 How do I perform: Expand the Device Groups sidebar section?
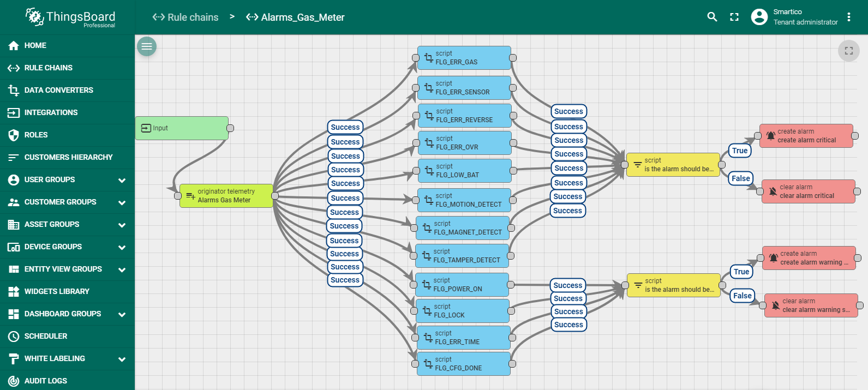point(122,247)
